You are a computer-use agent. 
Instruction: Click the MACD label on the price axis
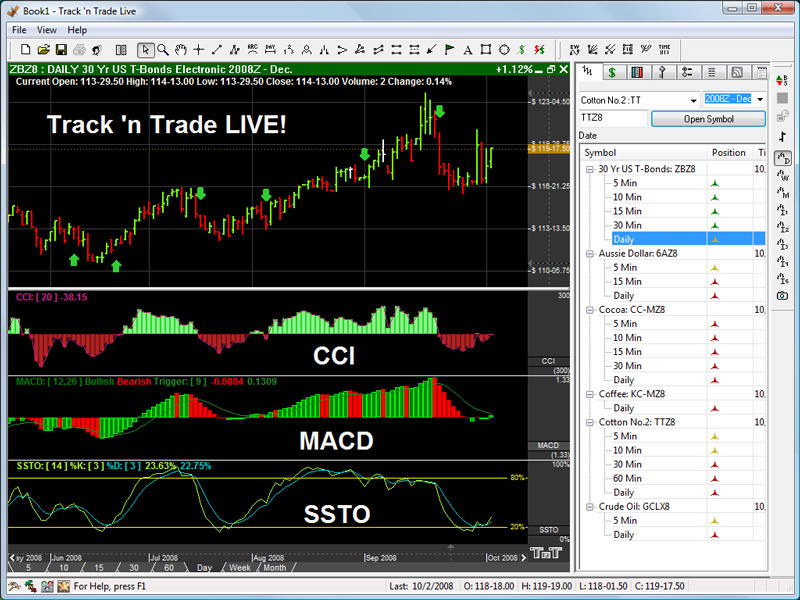[548, 445]
